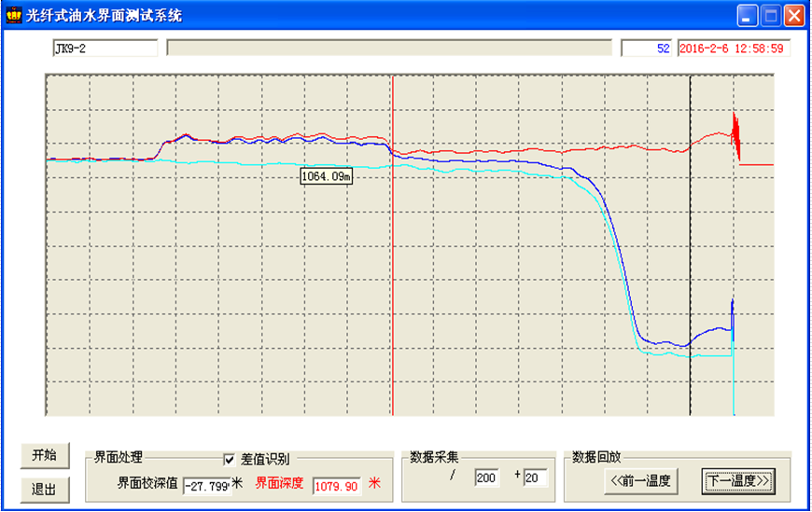Click the 1064.09m depth label on chart
The image size is (812, 512).
click(x=326, y=176)
